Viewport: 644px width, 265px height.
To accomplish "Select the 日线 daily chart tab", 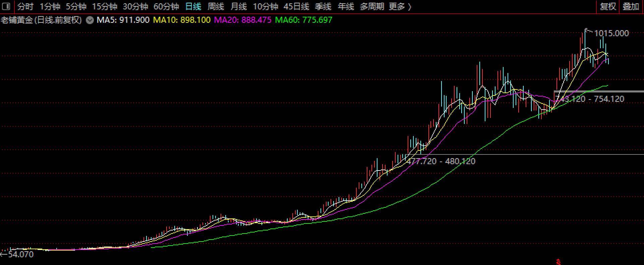I will pyautogui.click(x=193, y=6).
